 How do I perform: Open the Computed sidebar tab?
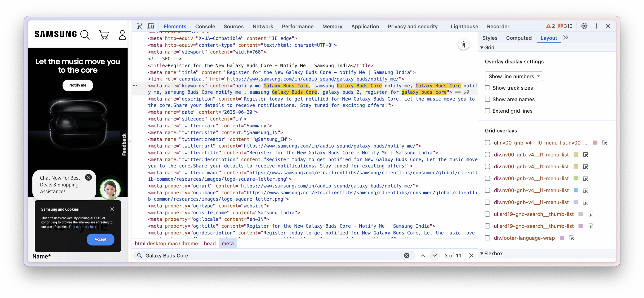coord(519,38)
